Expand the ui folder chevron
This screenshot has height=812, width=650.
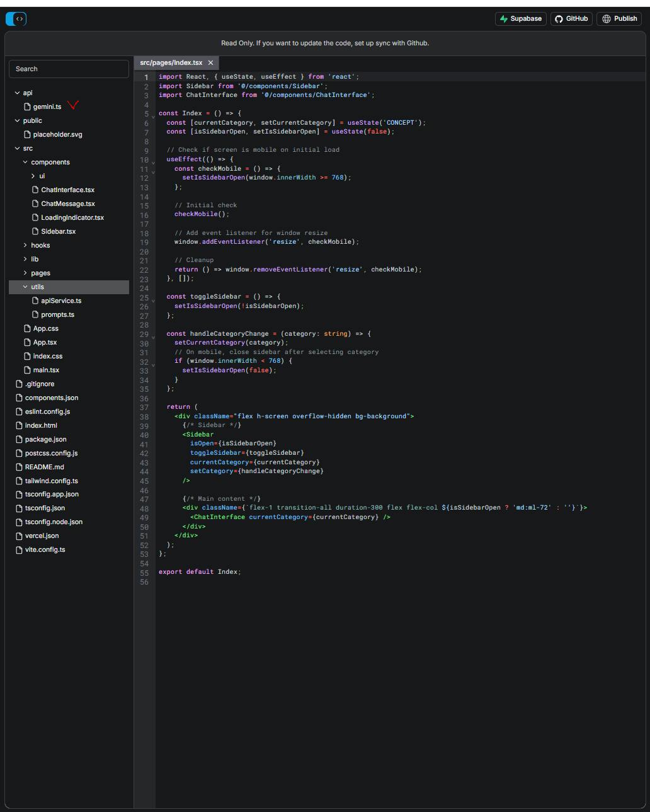coord(33,176)
